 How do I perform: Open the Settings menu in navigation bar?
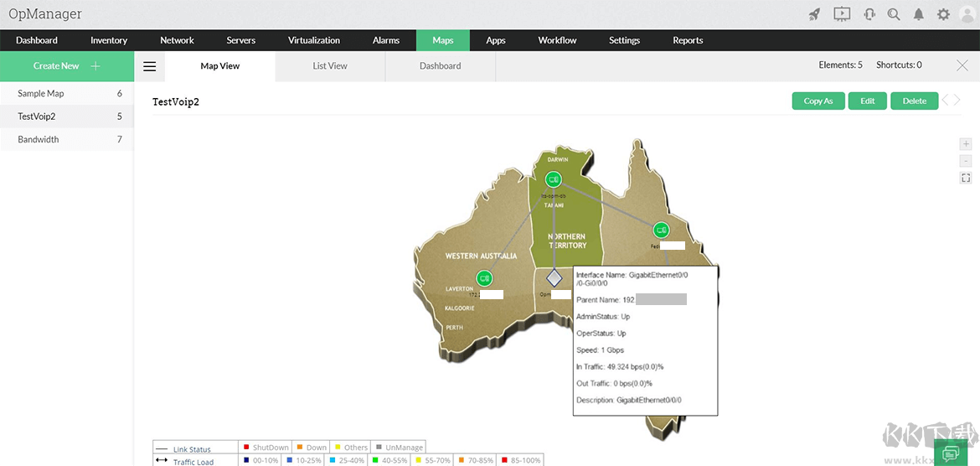624,40
